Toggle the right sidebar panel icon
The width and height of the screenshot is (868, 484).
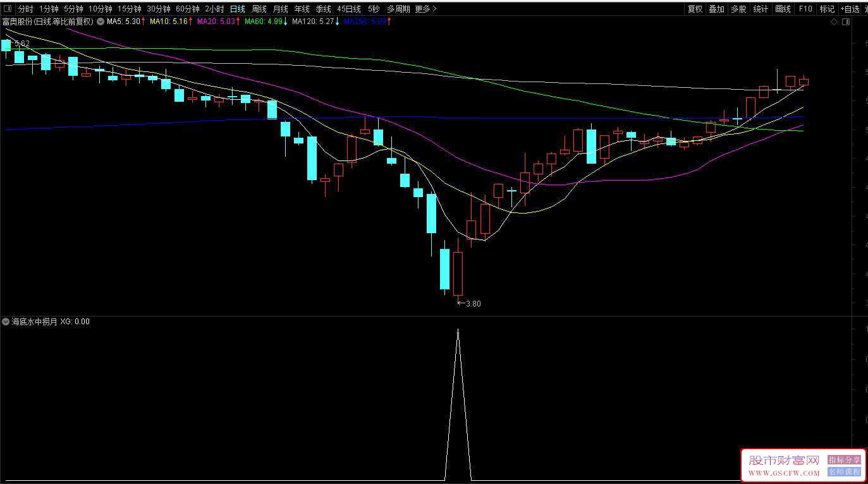[845, 22]
